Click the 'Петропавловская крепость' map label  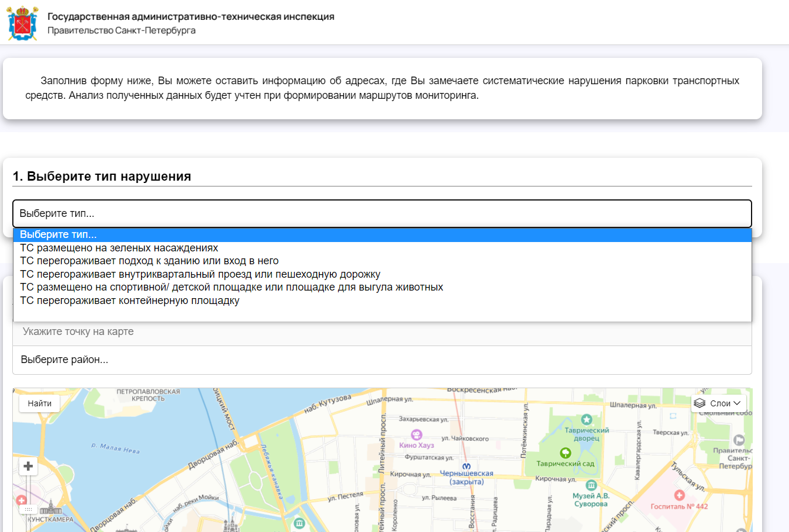(148, 395)
